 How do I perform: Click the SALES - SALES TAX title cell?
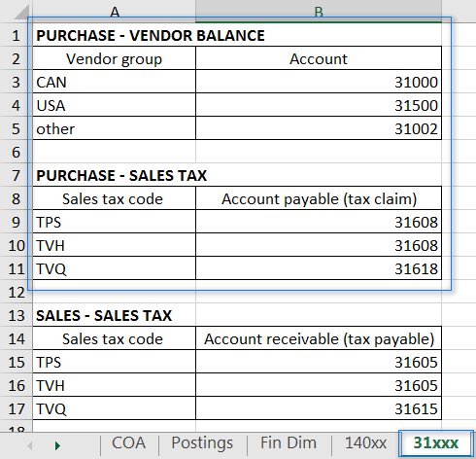click(115, 315)
